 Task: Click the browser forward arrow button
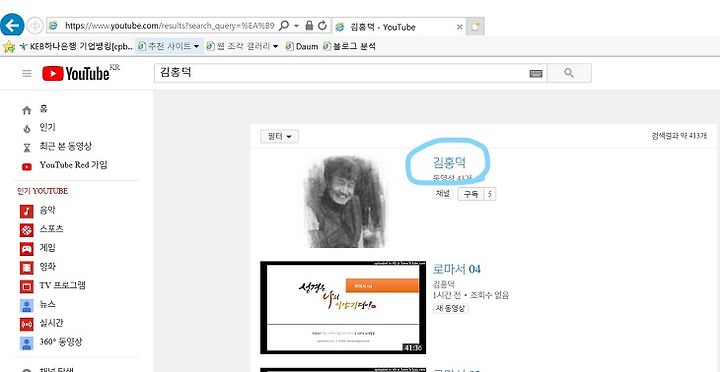pyautogui.click(x=35, y=26)
